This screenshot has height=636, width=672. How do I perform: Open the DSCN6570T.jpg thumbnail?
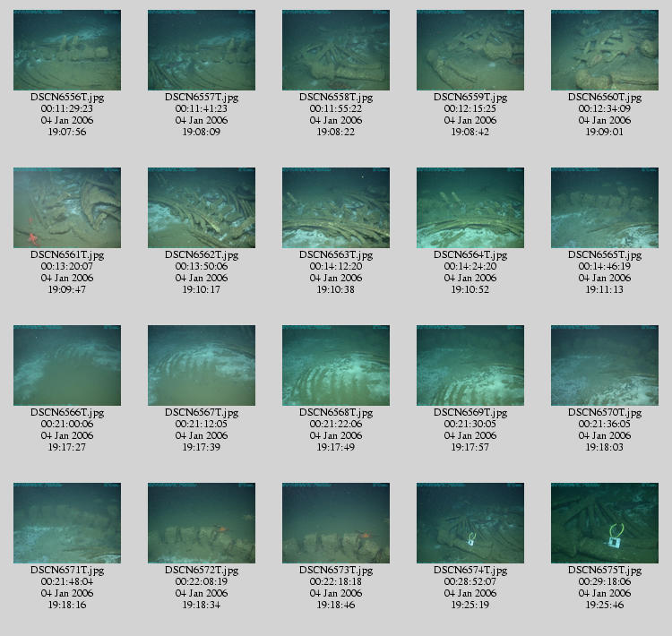pyautogui.click(x=605, y=365)
